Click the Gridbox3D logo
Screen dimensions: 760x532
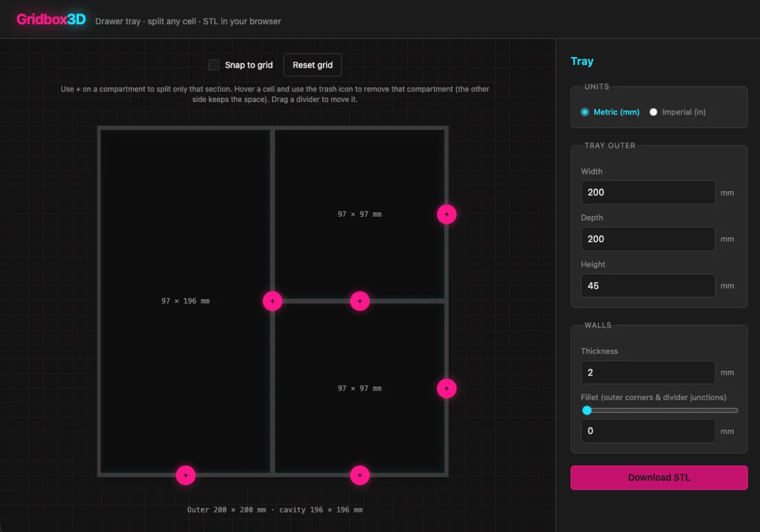tap(51, 20)
